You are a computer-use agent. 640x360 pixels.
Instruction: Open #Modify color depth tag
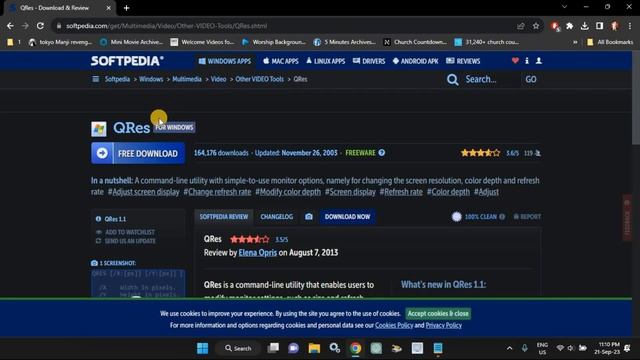(x=288, y=192)
